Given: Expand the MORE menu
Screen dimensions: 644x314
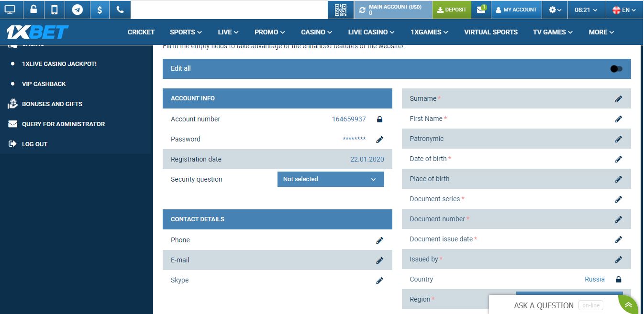Looking at the screenshot, I should point(601,32).
